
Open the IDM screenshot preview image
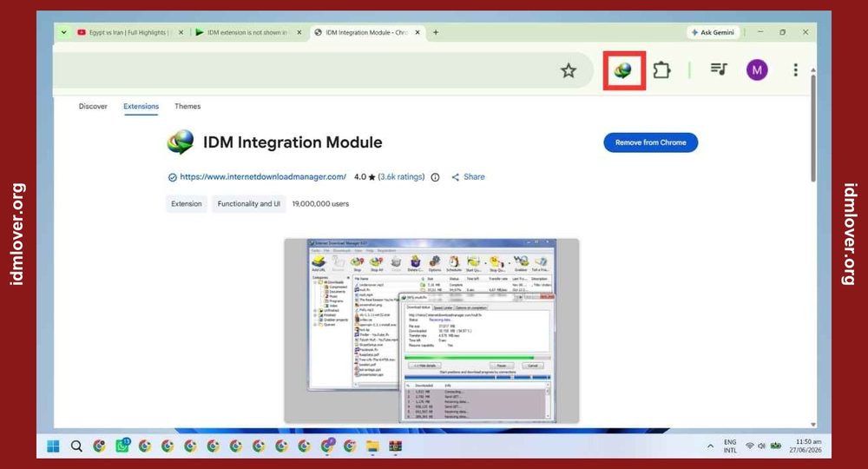tap(431, 331)
